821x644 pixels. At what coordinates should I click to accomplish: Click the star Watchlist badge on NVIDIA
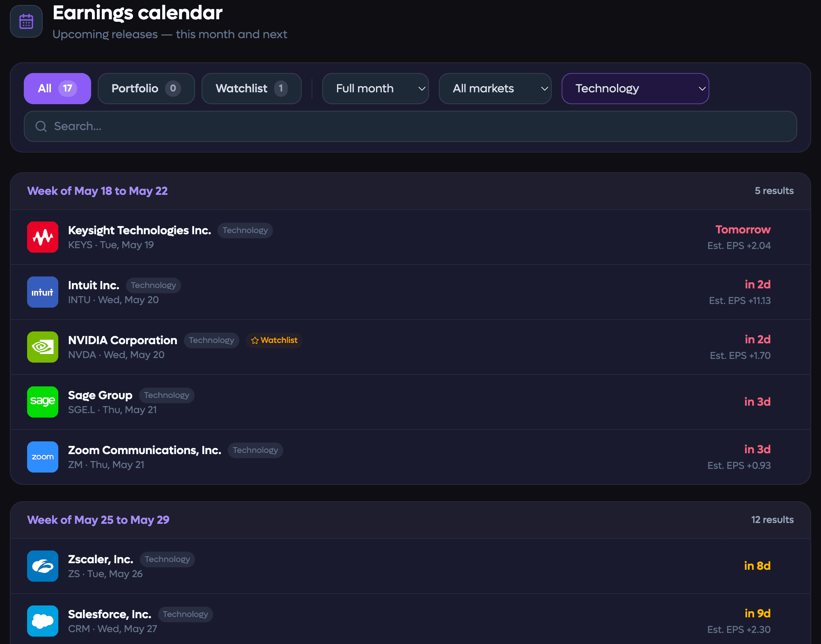coord(274,340)
